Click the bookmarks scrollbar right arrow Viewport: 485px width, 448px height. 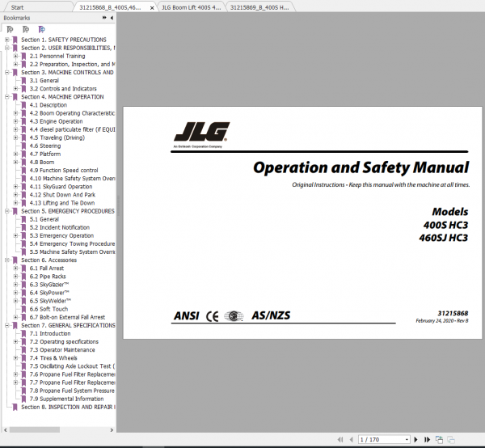(112, 429)
